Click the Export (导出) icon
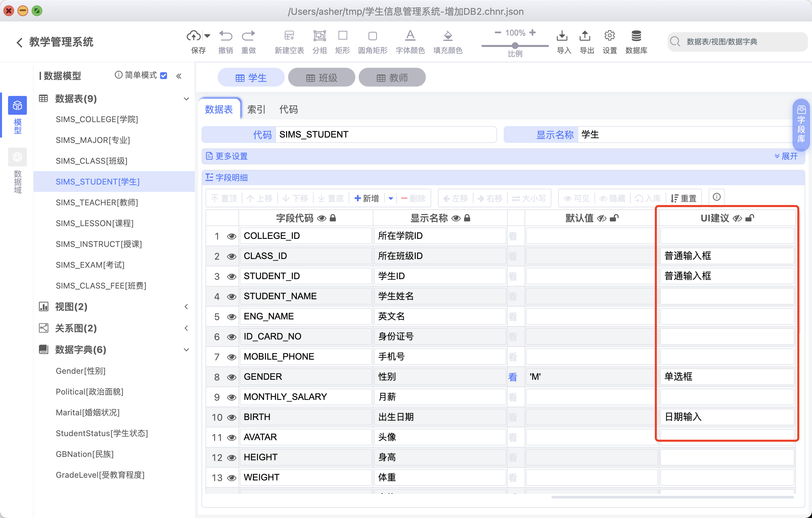Viewport: 812px width, 518px height. (585, 35)
